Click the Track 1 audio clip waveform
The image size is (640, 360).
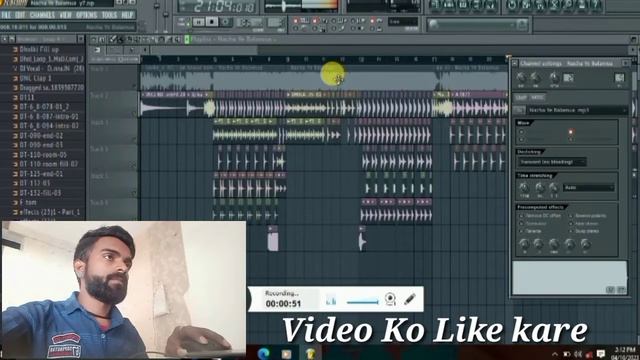point(324,80)
